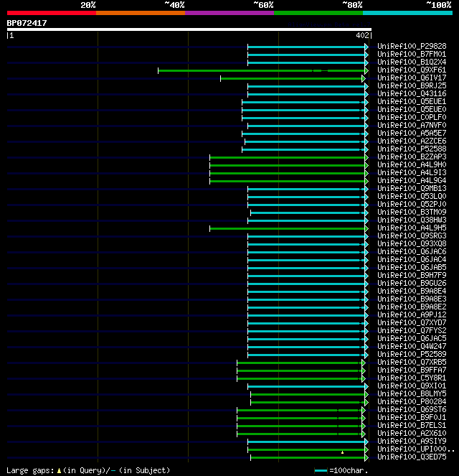This screenshot has height=476, width=459.
Task: Open the UniRef100_A2X610 entry
Action: [x=412, y=433]
